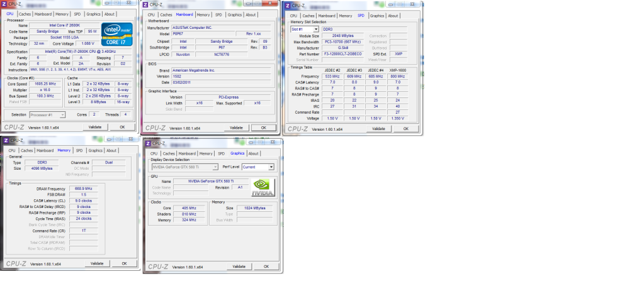Open the Perf Level Current dropdown
644x291 pixels.
click(x=271, y=167)
